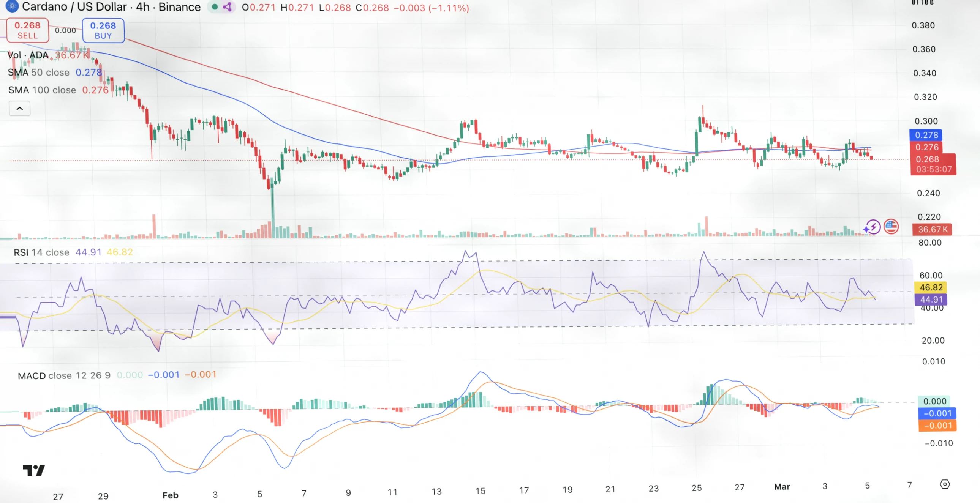Click the 25 date on the time axis
The image size is (980, 503).
point(697,488)
